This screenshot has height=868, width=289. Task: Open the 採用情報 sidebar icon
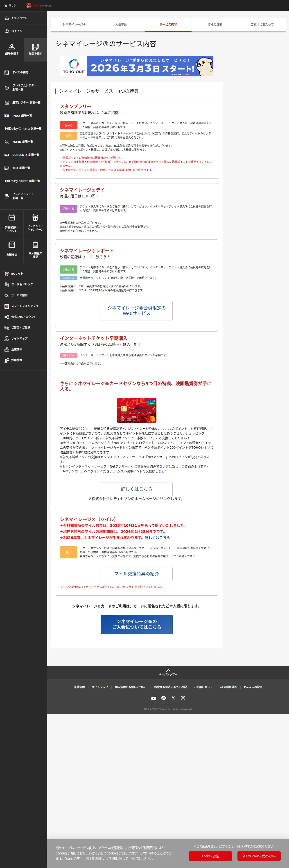pyautogui.click(x=7, y=360)
